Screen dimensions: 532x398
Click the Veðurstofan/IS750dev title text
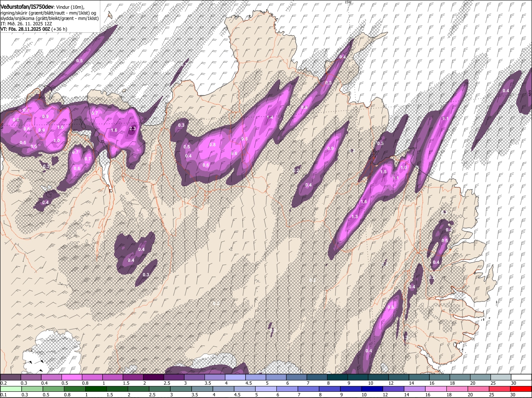coord(27,7)
